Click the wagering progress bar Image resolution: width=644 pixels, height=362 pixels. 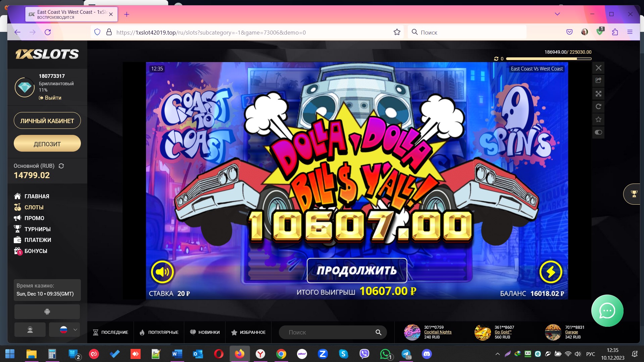(x=548, y=59)
